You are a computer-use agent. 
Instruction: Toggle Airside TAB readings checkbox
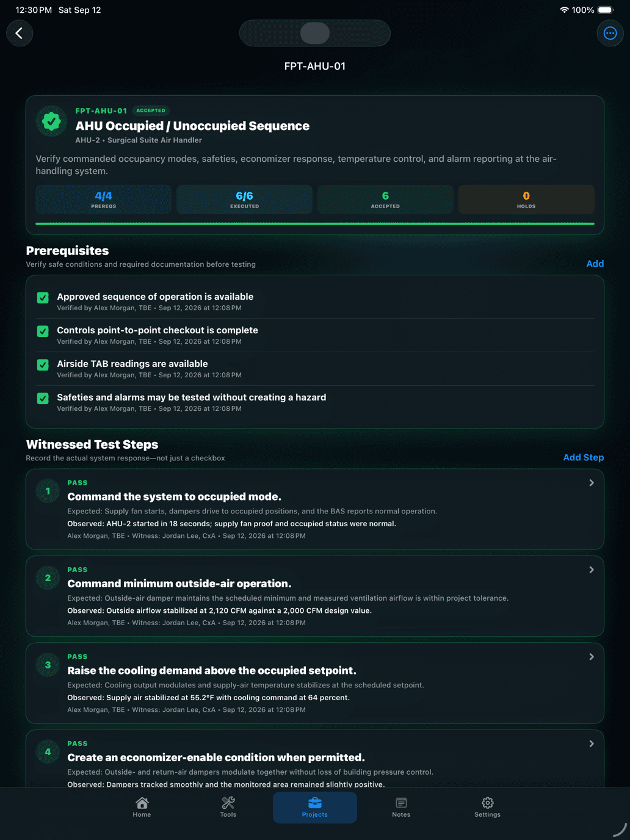(43, 364)
